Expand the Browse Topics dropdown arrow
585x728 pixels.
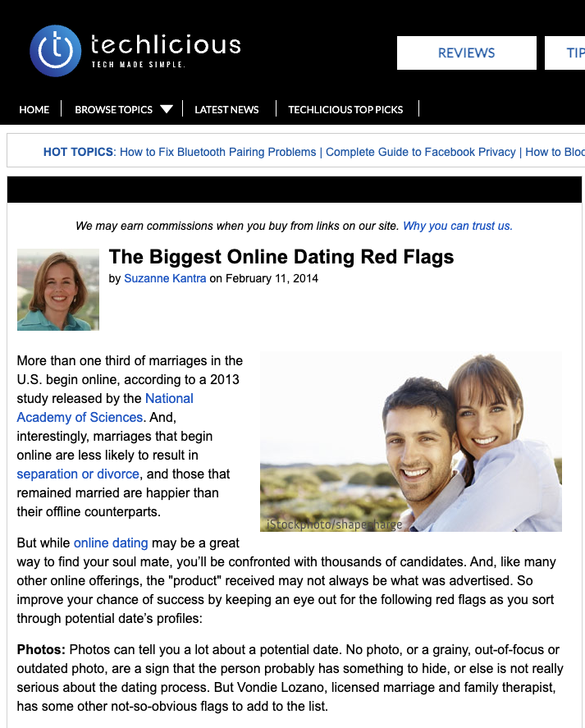(167, 110)
